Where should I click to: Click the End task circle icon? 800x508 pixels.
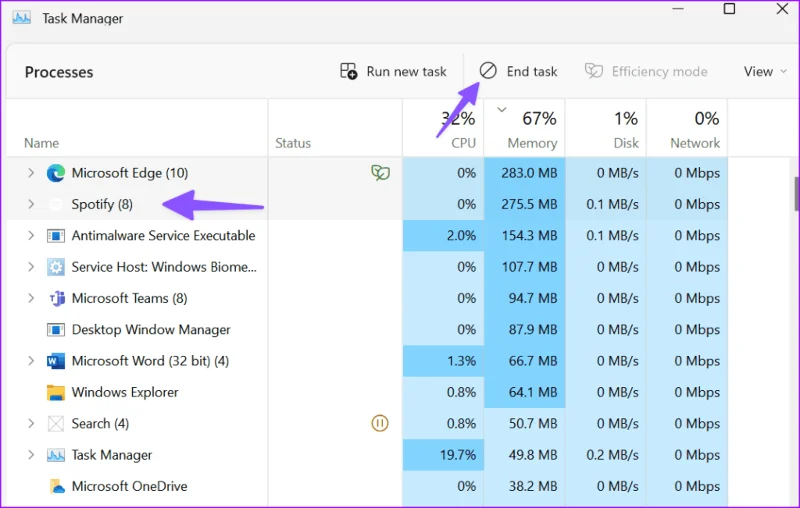(x=488, y=71)
